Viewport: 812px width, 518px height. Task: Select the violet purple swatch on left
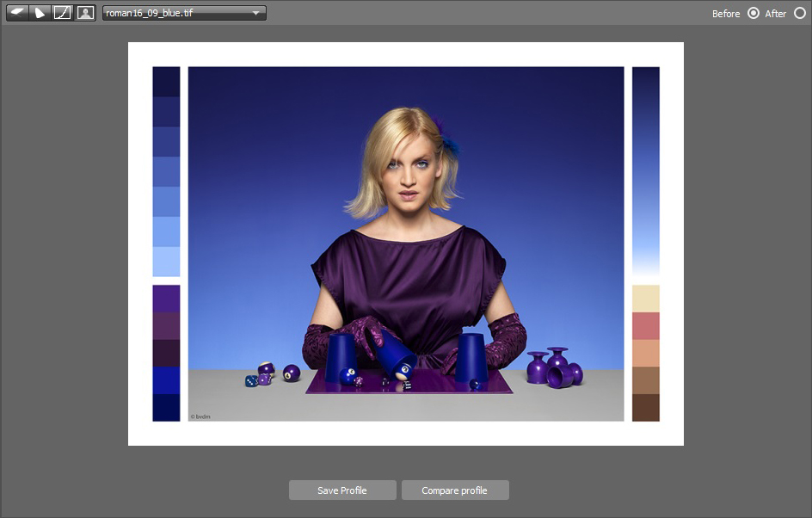point(166,299)
